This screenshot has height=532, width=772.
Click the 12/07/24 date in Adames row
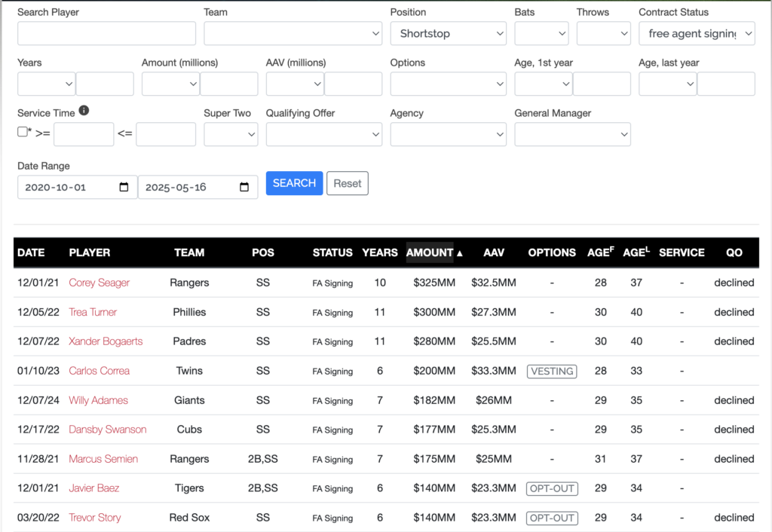tap(38, 400)
